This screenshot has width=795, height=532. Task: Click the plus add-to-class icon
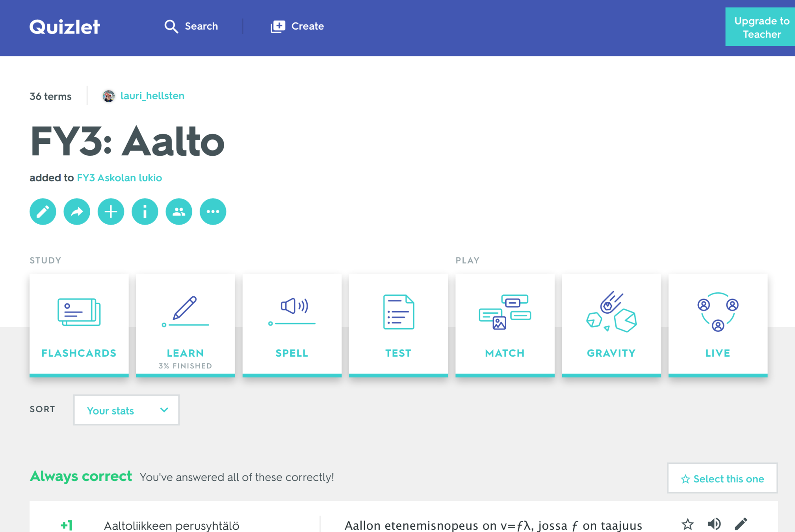[111, 212]
